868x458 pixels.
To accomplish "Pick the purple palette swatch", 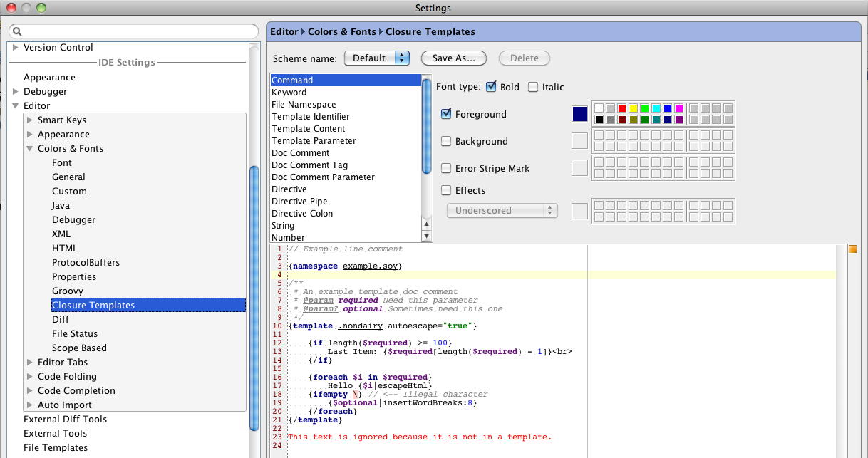I will coord(679,120).
